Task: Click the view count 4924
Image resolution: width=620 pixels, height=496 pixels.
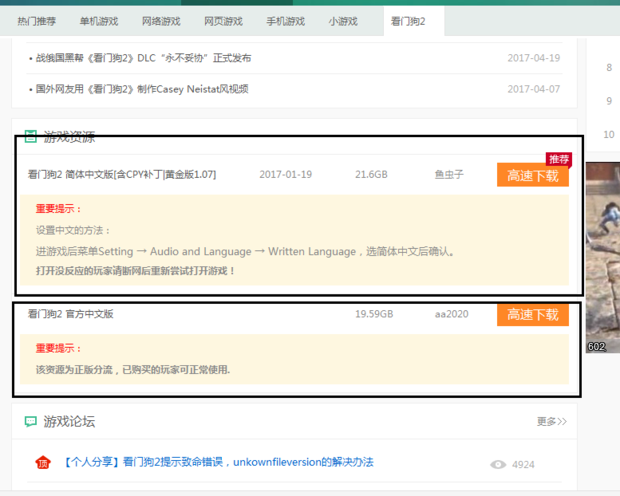Action: 523,464
